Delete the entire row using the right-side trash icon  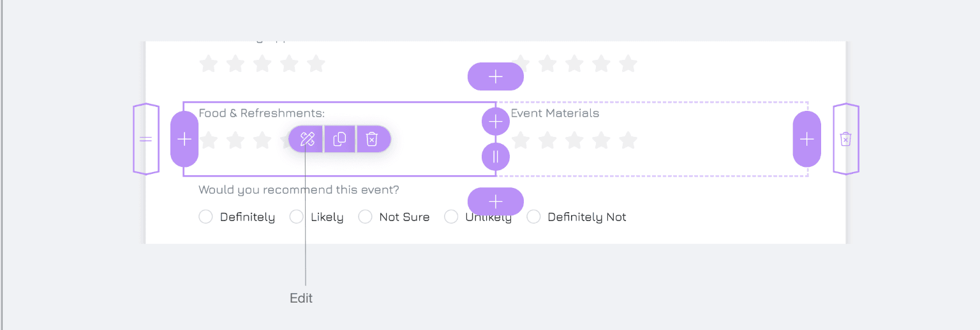(846, 139)
